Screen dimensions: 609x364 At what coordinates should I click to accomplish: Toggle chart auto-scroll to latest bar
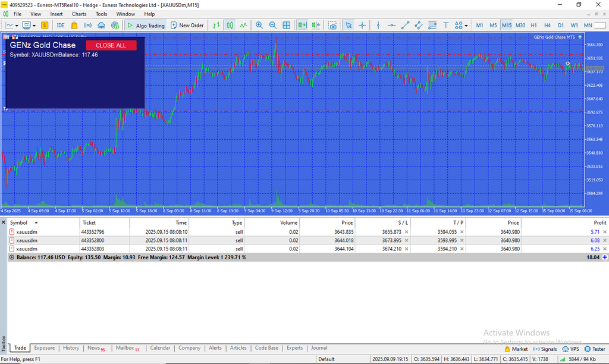pos(302,26)
